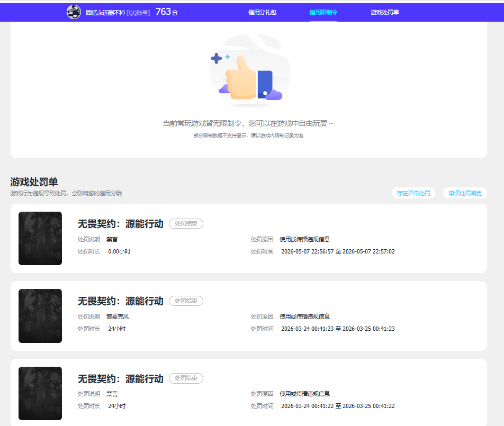Viewport: 504px width, 426px height.
Task: Click game title on 禁麦克风 card
Action: coord(121,301)
